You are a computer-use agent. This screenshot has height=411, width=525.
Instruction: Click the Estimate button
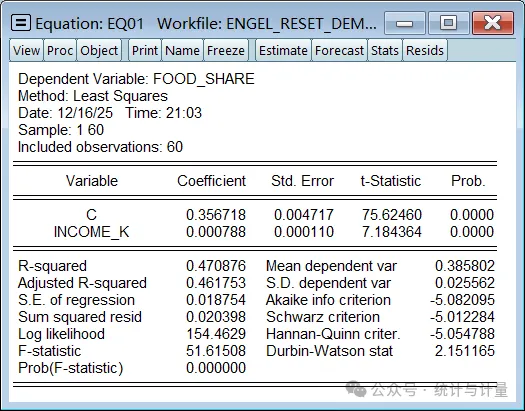tap(283, 51)
